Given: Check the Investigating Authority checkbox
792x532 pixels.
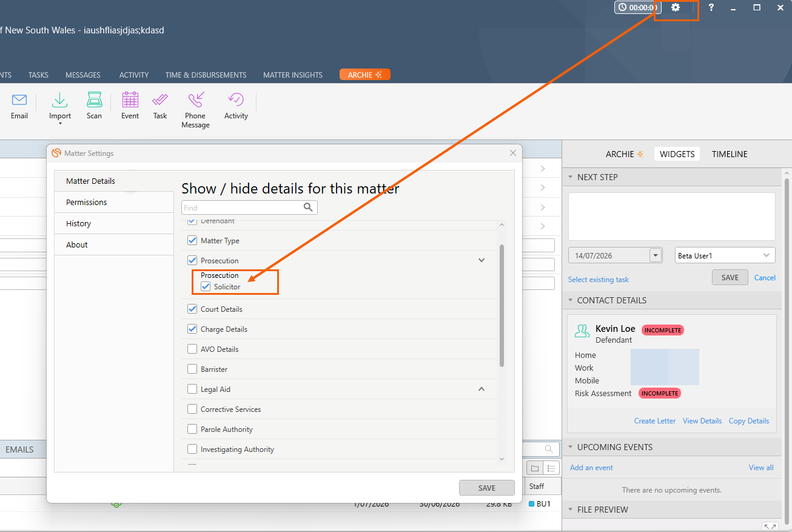Looking at the screenshot, I should tap(192, 449).
